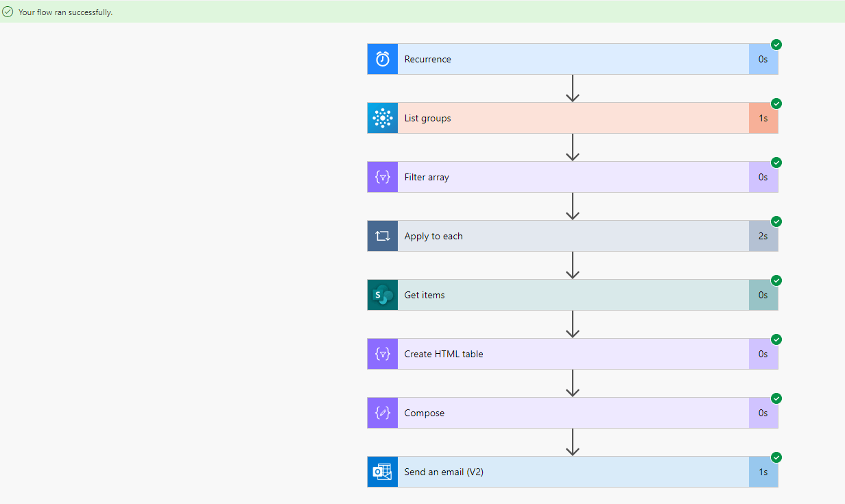
Task: Click the Compose step icon
Action: coord(383,413)
